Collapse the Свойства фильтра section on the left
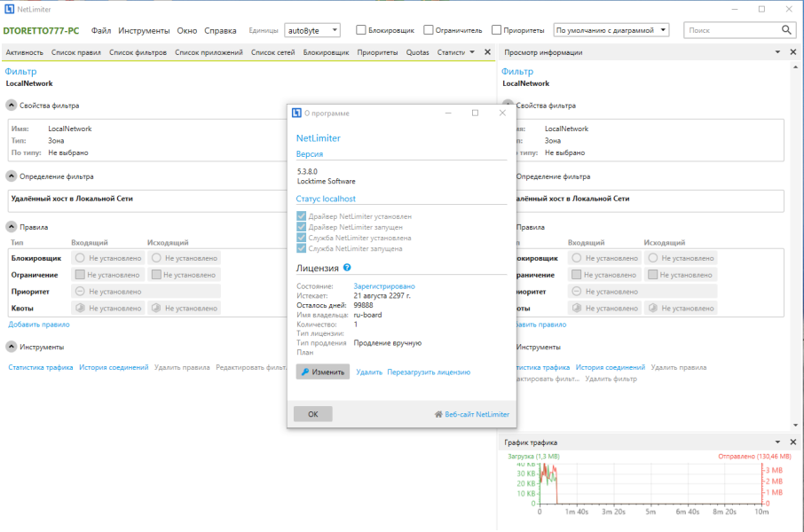The height and width of the screenshot is (532, 804). pyautogui.click(x=12, y=105)
